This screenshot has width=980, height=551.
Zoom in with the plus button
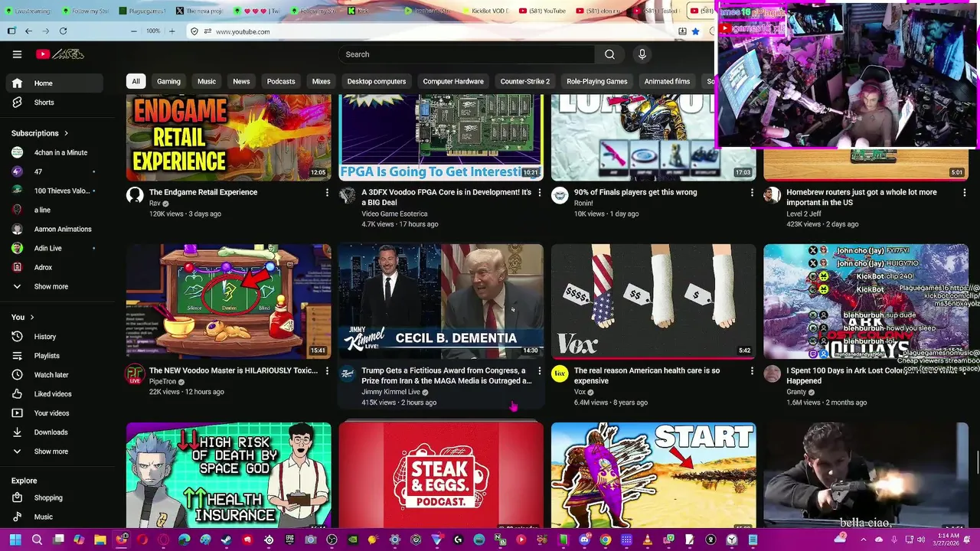pyautogui.click(x=171, y=31)
